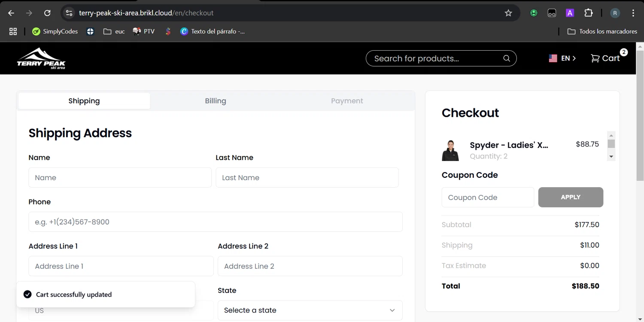Screen dimensions: 644x322
Task: Open SimplyCodes bookmark
Action: click(55, 31)
